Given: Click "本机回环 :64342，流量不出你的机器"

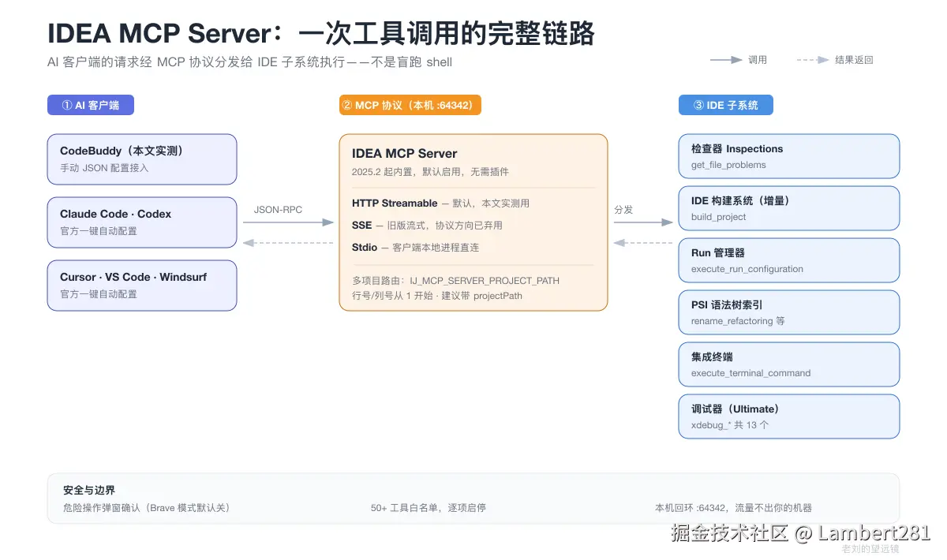Looking at the screenshot, I should click(733, 508).
